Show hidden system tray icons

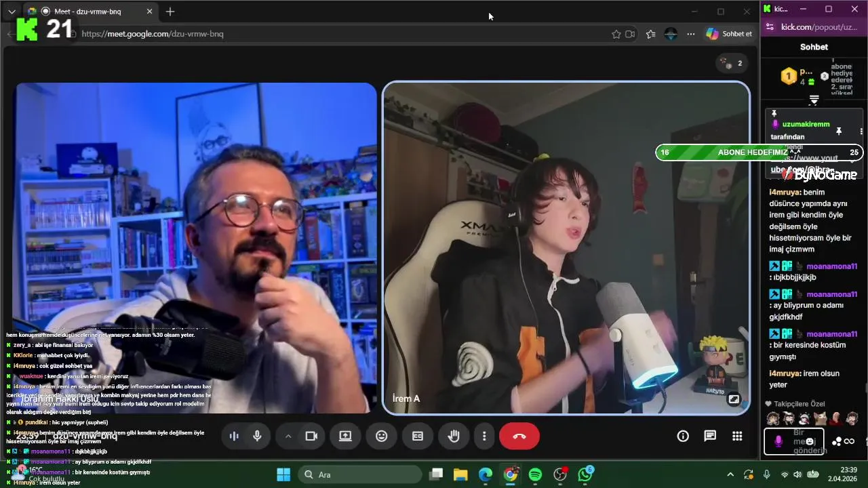[730, 474]
